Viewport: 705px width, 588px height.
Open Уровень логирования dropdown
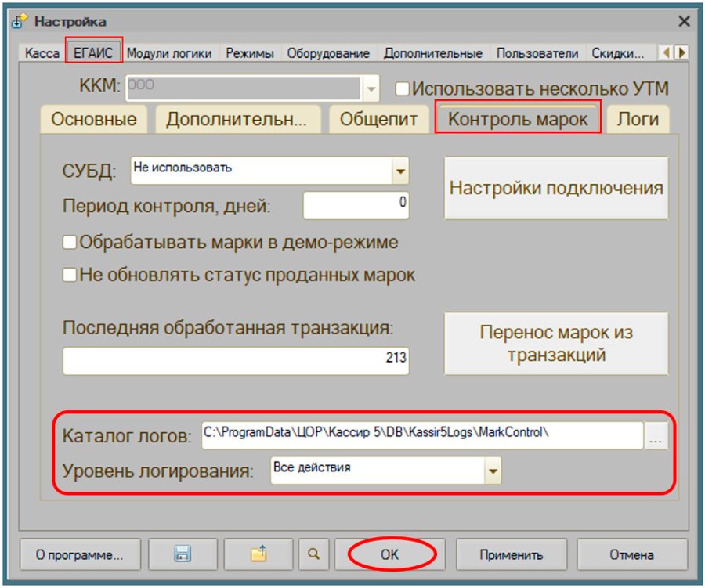(493, 471)
